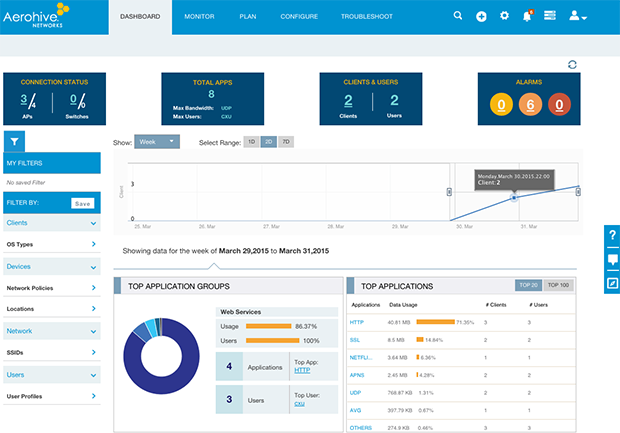Open the settings gear icon

[x=504, y=16]
